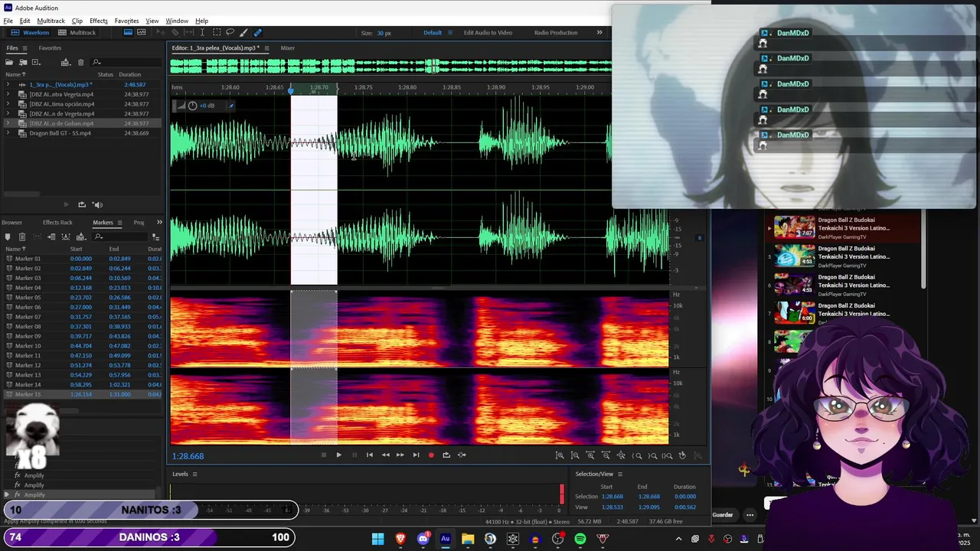
Task: Zoom in at in point icon
Action: [637, 455]
